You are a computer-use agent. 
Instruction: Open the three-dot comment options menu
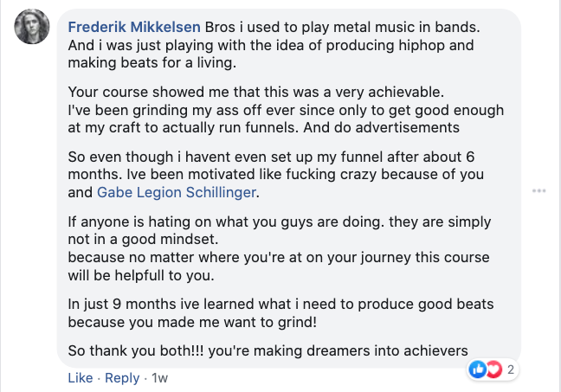coord(538,190)
